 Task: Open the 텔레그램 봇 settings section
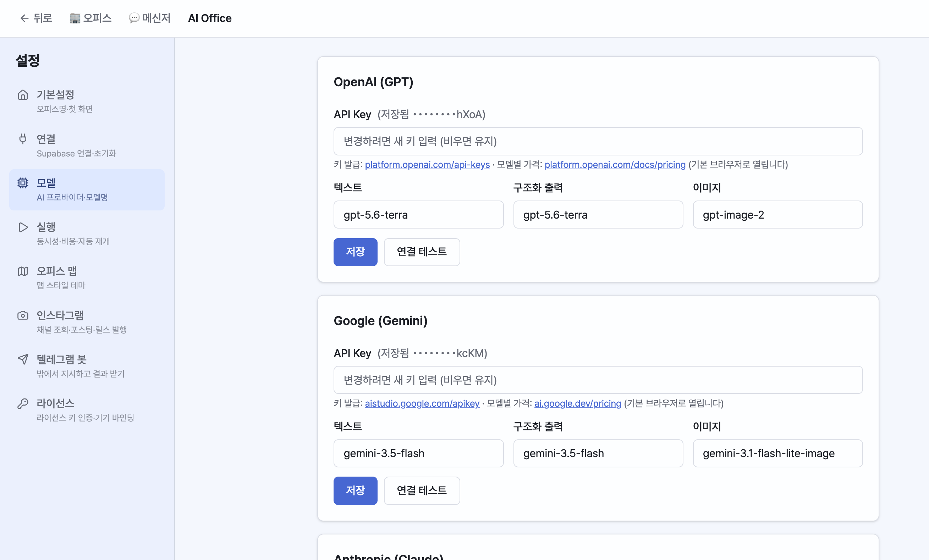pos(87,366)
